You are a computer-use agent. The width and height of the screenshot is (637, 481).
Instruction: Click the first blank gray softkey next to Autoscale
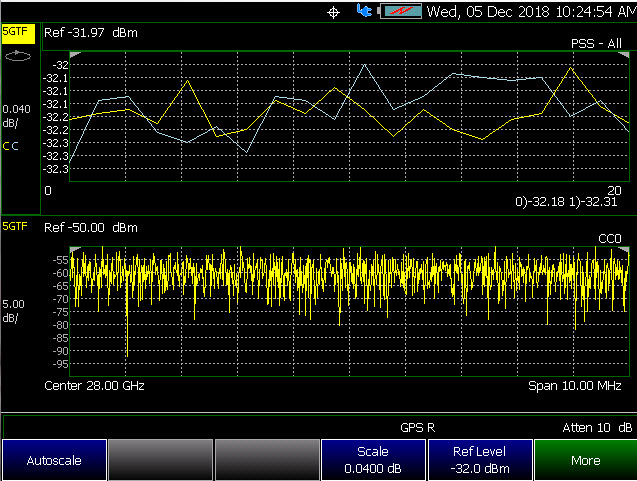point(160,460)
